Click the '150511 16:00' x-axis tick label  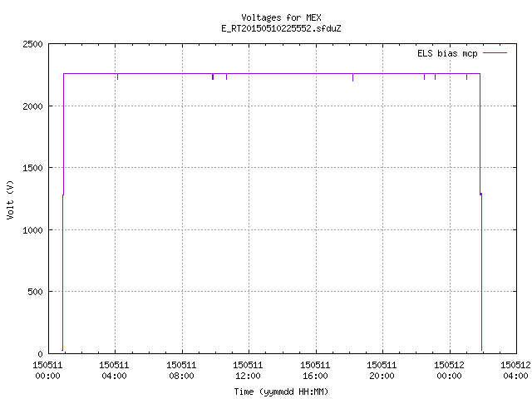click(x=315, y=371)
